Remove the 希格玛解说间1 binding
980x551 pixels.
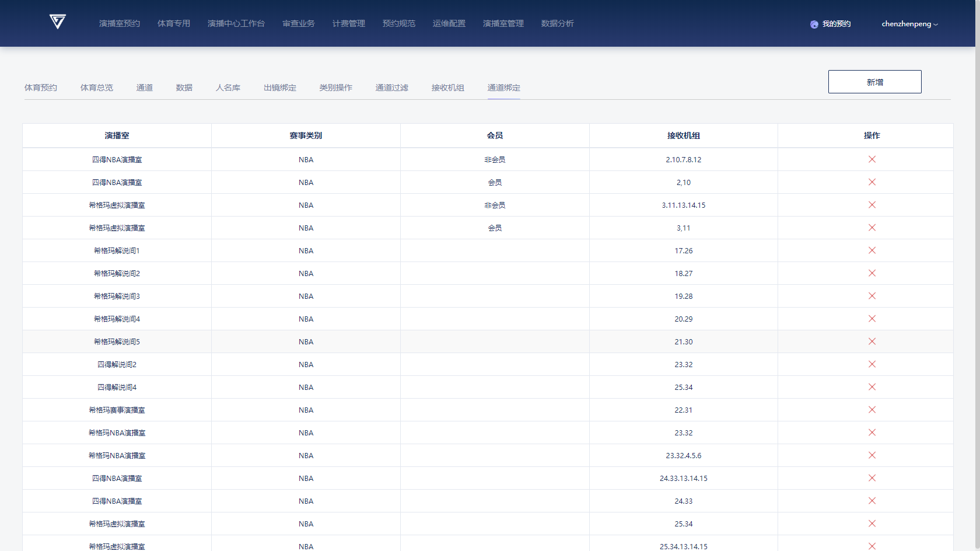pyautogui.click(x=871, y=250)
